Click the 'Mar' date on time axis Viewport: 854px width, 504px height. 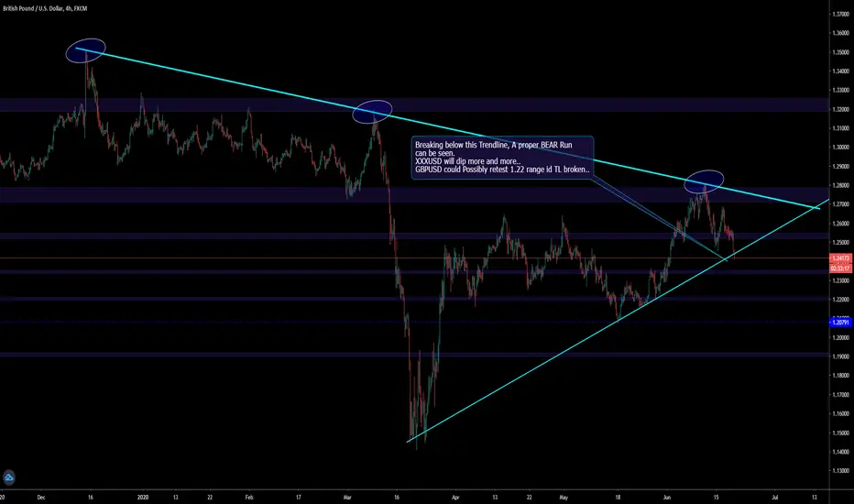click(347, 497)
